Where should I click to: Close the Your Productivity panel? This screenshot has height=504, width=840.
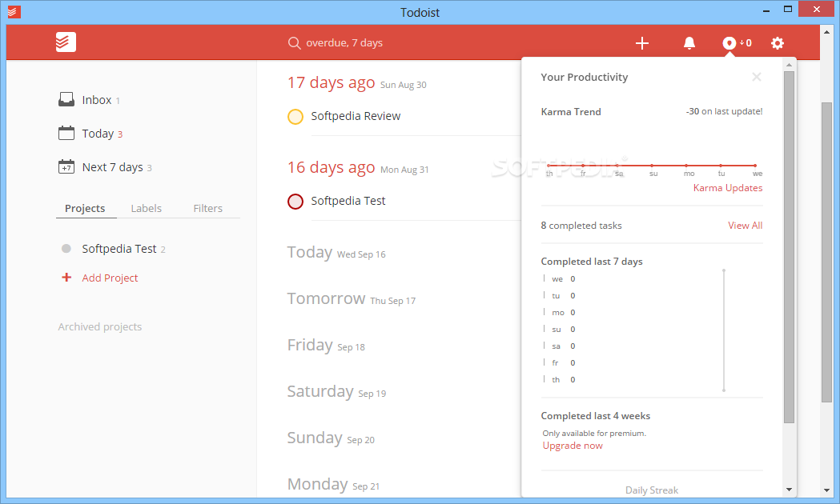click(x=757, y=77)
